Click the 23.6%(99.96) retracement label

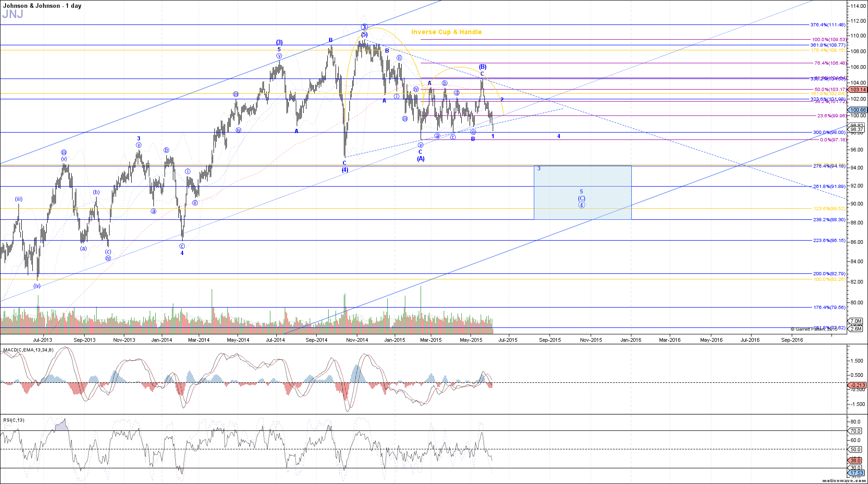click(831, 116)
